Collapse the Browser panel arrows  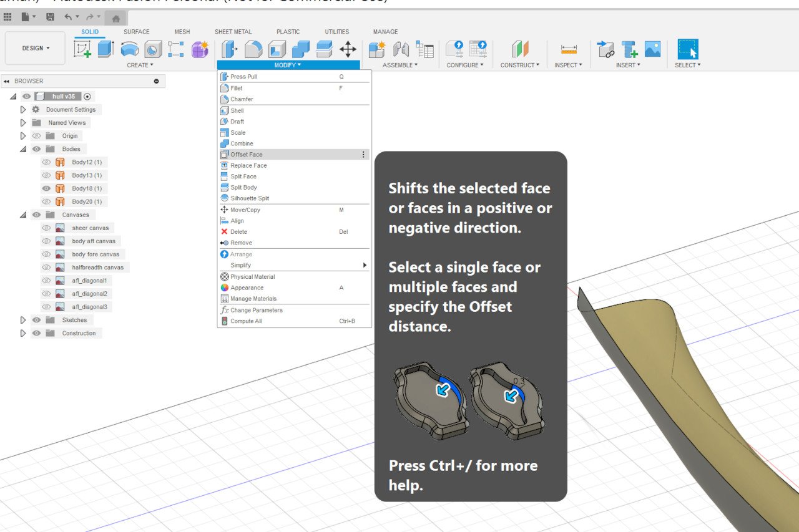[x=6, y=81]
